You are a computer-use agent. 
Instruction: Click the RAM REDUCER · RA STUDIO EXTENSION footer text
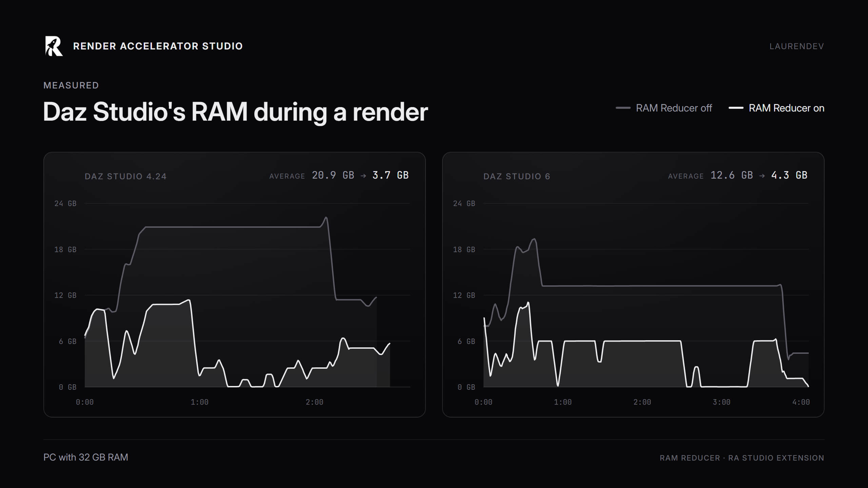pos(742,458)
